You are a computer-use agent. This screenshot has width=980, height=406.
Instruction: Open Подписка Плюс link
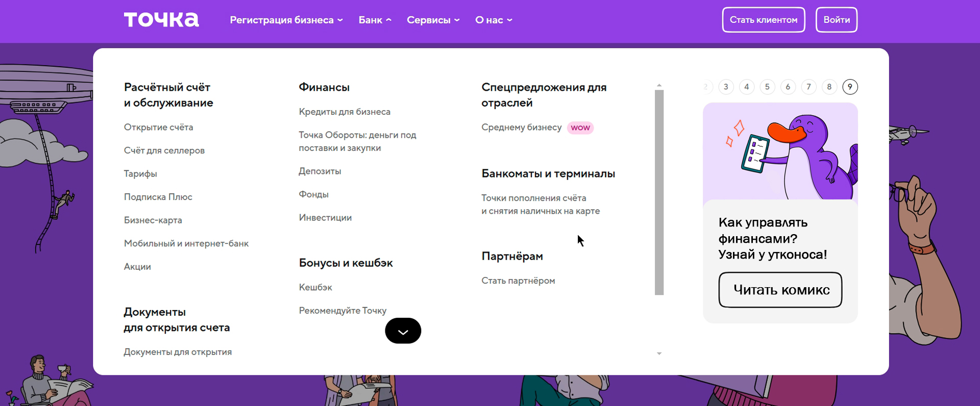click(x=158, y=197)
